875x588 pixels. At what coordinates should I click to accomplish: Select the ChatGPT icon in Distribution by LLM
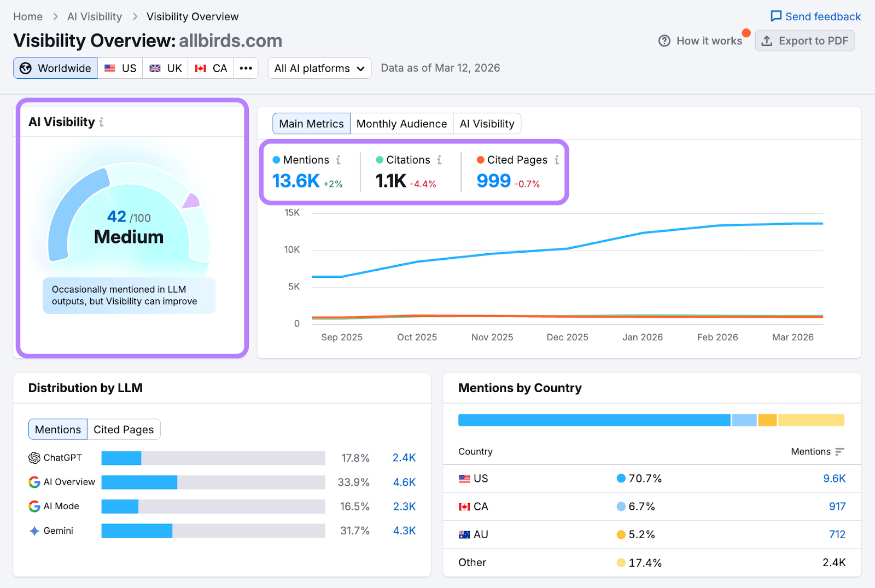[x=34, y=458]
